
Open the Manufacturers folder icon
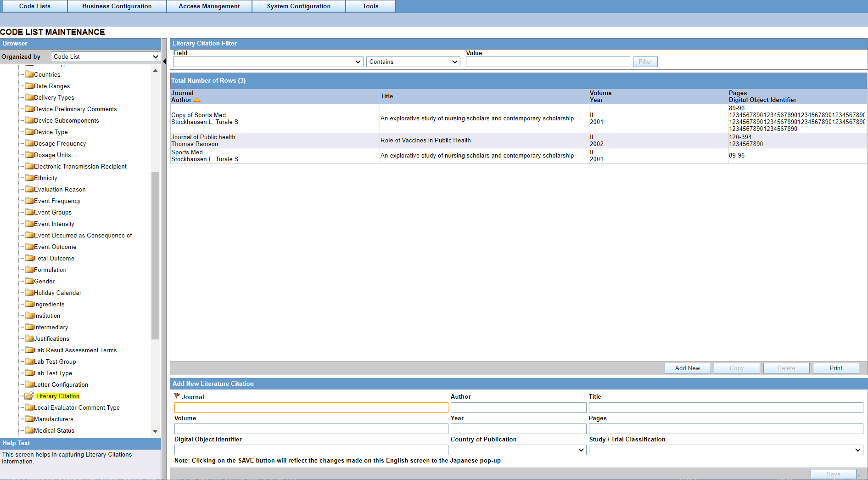point(28,419)
